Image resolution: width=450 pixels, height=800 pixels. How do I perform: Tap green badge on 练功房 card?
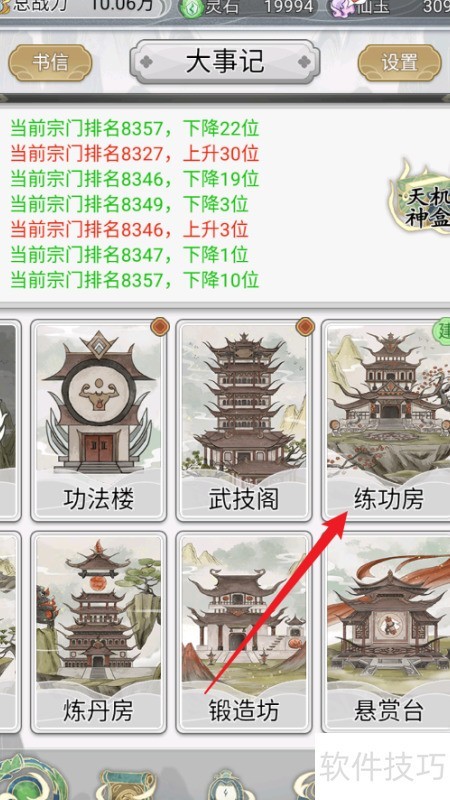(x=442, y=330)
